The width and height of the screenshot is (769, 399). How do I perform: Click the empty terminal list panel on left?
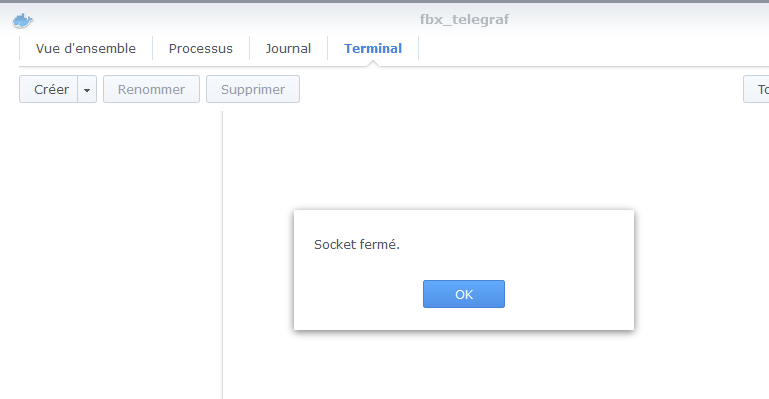(120, 255)
